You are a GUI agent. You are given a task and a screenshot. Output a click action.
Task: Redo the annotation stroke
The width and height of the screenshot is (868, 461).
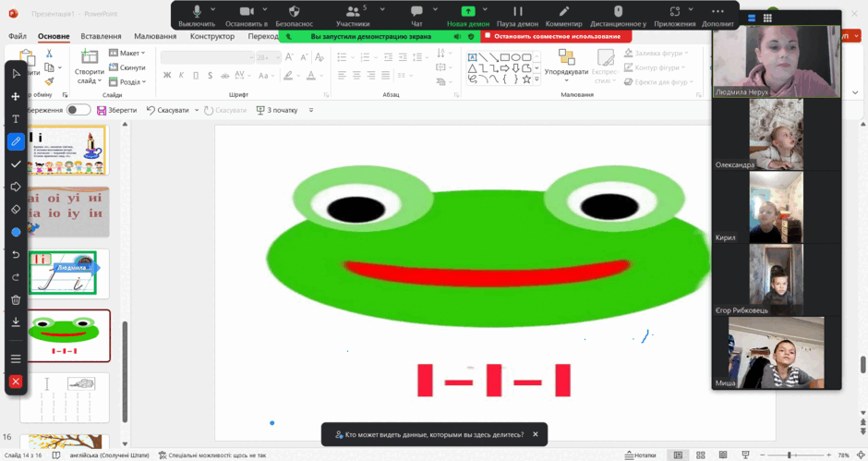click(x=16, y=277)
